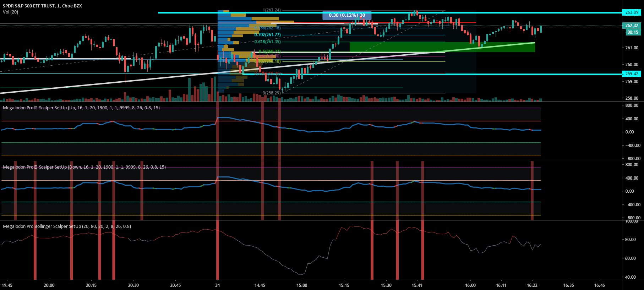Image resolution: width=644 pixels, height=290 pixels.
Task: Click the 261.00 price axis value
Action: click(x=632, y=48)
